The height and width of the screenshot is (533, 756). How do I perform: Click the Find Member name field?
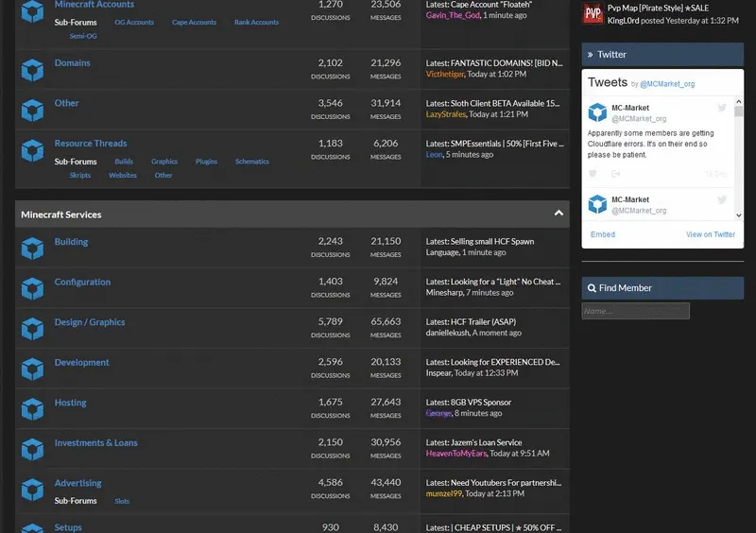tap(635, 311)
